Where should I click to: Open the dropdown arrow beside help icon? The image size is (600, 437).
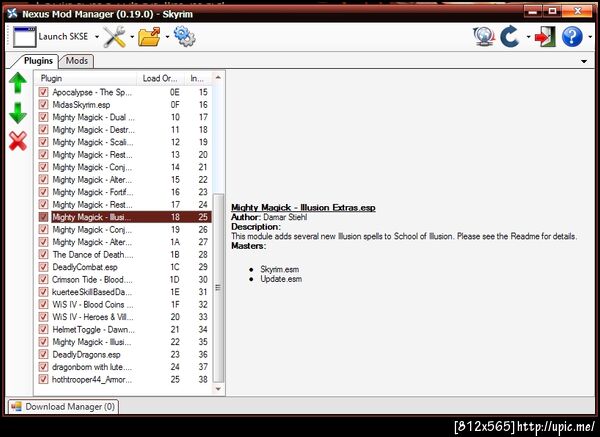[590, 37]
